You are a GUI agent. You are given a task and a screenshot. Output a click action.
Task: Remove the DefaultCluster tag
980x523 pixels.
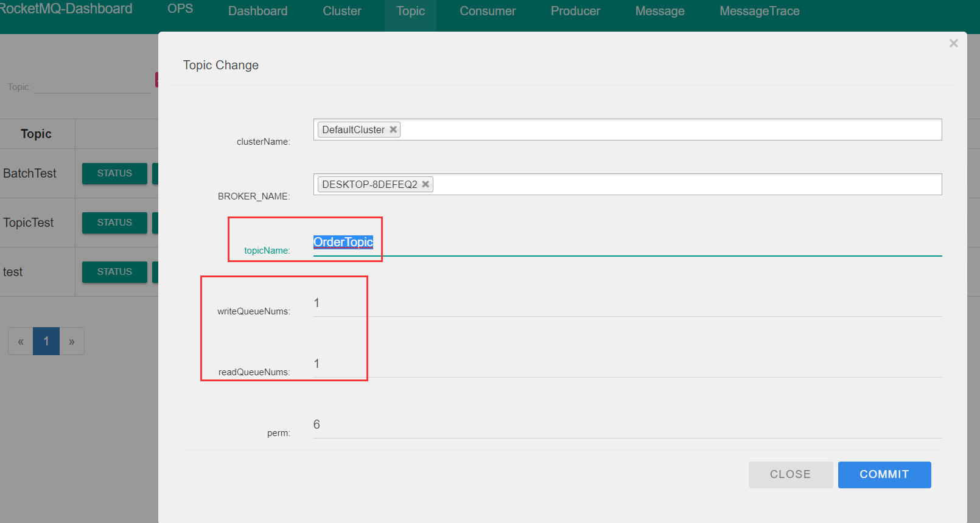coord(393,130)
